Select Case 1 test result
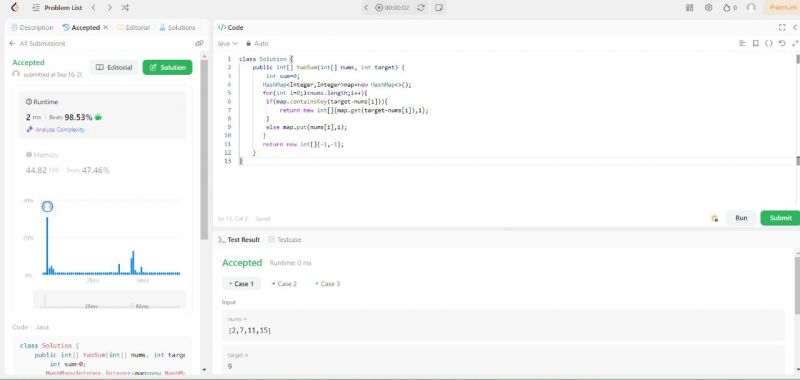The height and width of the screenshot is (380, 800). coord(241,284)
